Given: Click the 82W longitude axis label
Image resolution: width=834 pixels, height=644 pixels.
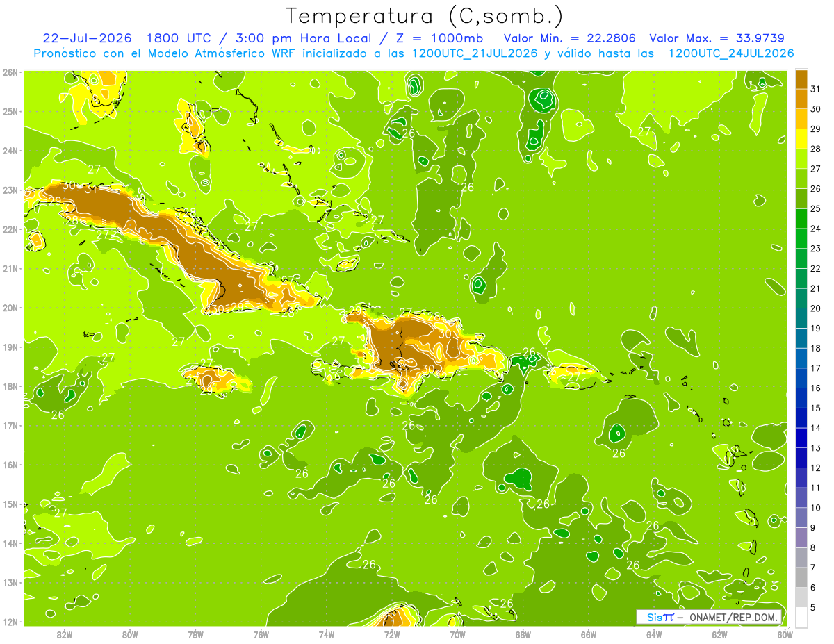Looking at the screenshot, I should (x=65, y=634).
